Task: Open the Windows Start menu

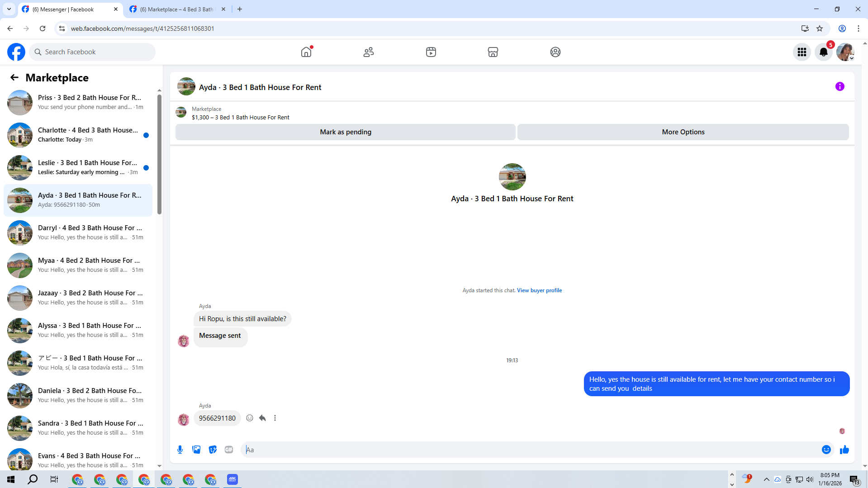Action: click(x=11, y=479)
